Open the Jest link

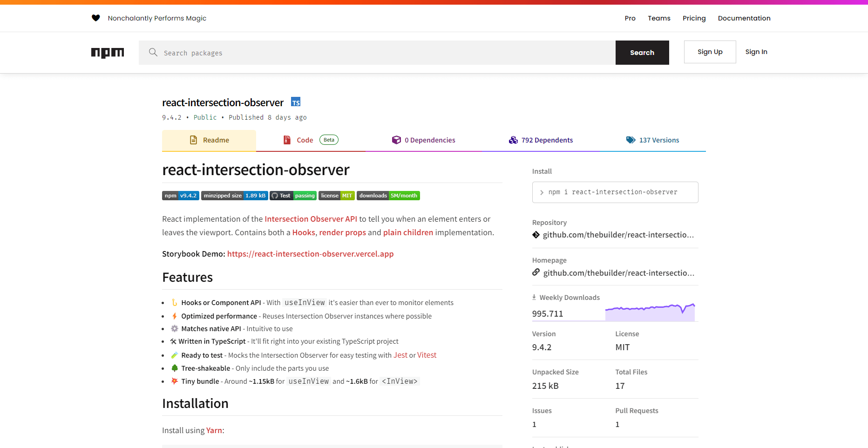(x=400, y=355)
